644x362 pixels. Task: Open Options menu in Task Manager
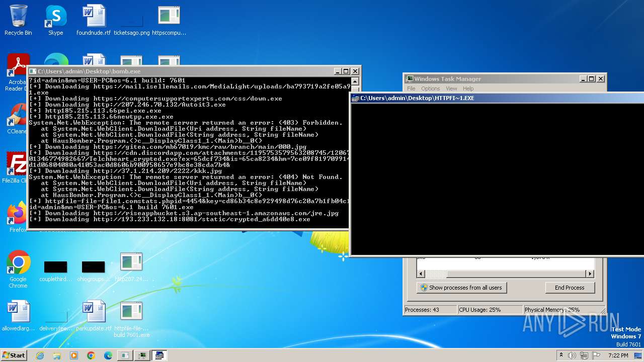(x=431, y=88)
